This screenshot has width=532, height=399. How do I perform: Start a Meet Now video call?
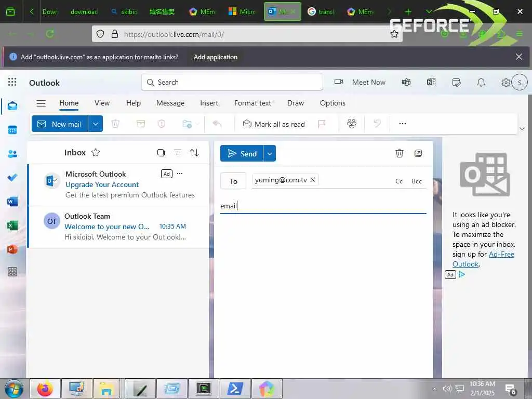coord(360,82)
